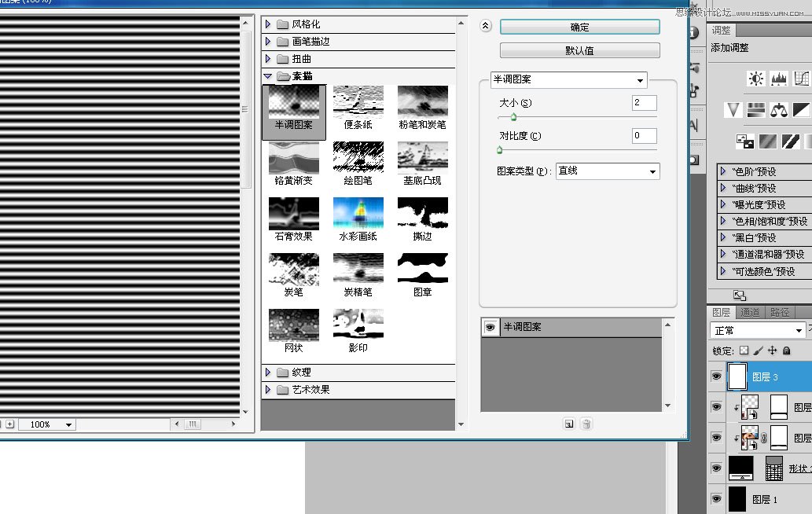The width and height of the screenshot is (812, 514).
Task: Click the zoom in plus button
Action: [x=10, y=424]
